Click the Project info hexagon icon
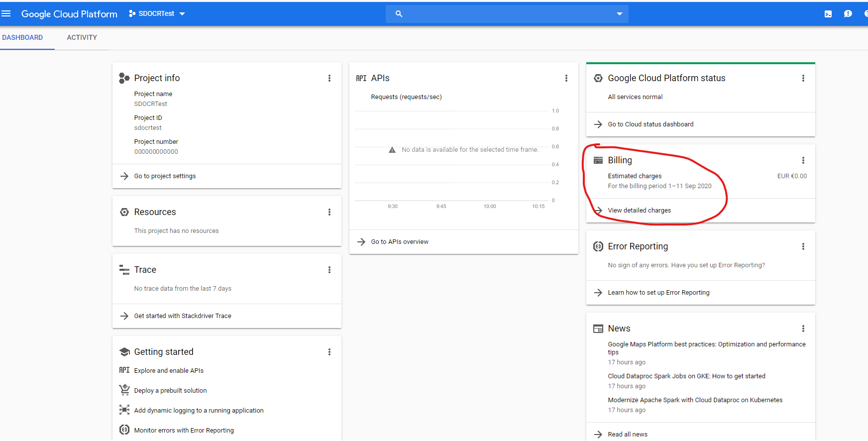868x441 pixels. tap(124, 78)
